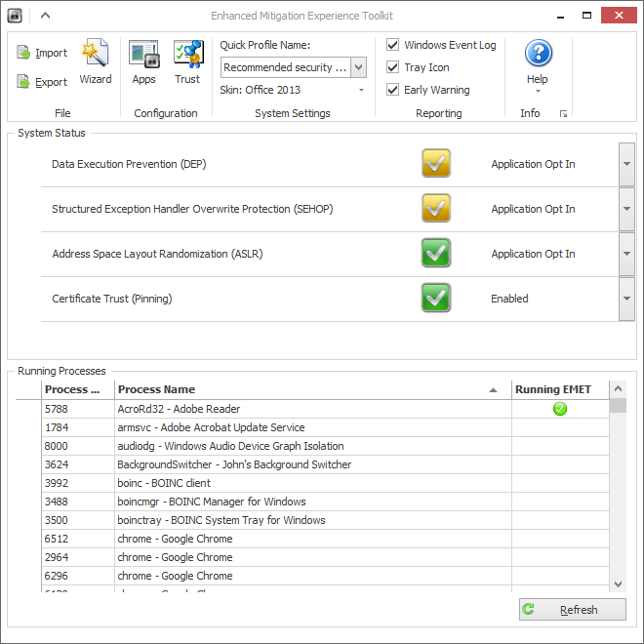
Task: Click Certificate Trust green status checkmark
Action: click(x=436, y=298)
